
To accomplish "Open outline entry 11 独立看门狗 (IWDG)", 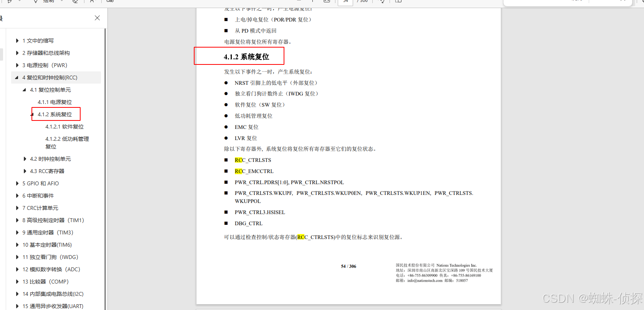I will tap(50, 257).
